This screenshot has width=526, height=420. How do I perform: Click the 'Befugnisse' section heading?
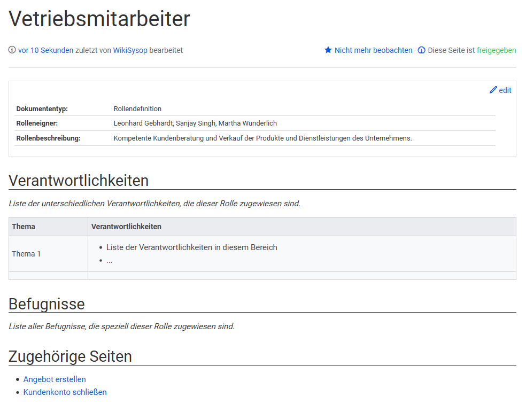click(47, 304)
